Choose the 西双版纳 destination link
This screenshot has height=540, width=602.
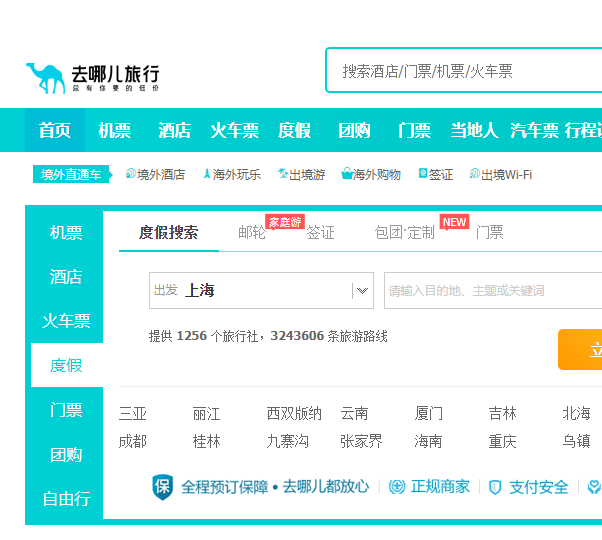point(294,414)
